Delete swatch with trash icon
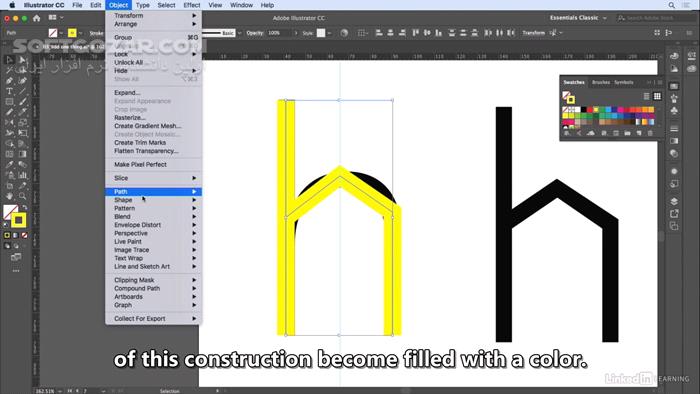700x394 pixels. point(650,133)
